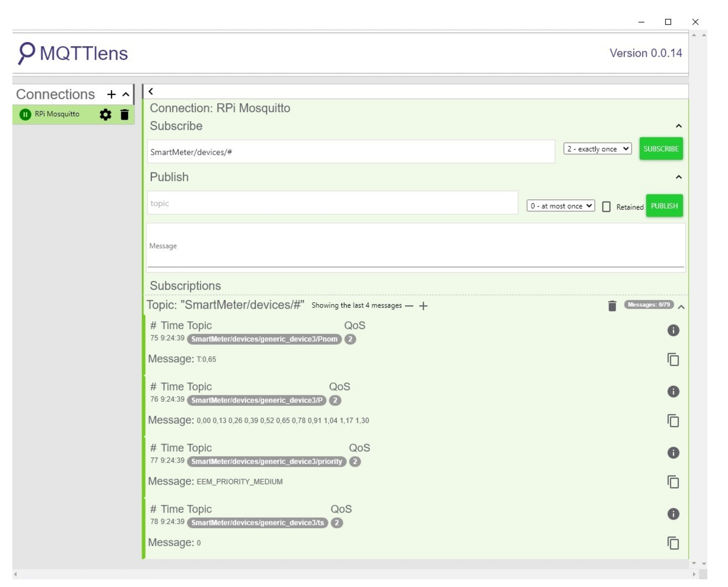Copy the EEM_PRIORITY_MEDIUM message
The width and height of the screenshot is (728, 587).
[673, 482]
